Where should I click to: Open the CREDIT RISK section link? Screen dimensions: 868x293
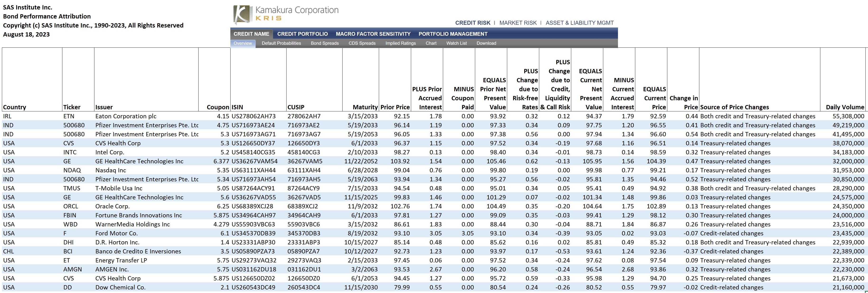tap(472, 23)
